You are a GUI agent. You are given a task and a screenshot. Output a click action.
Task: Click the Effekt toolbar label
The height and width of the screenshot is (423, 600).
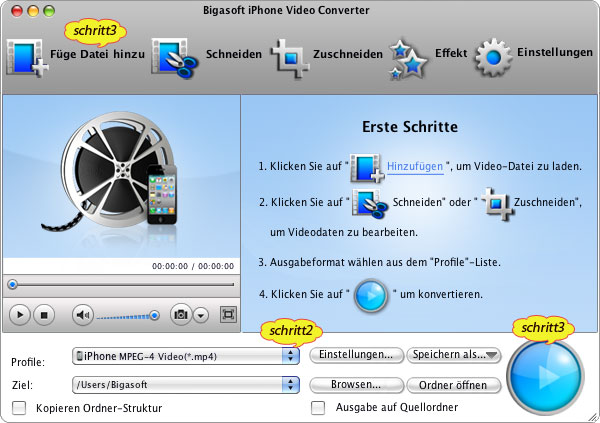click(x=451, y=52)
